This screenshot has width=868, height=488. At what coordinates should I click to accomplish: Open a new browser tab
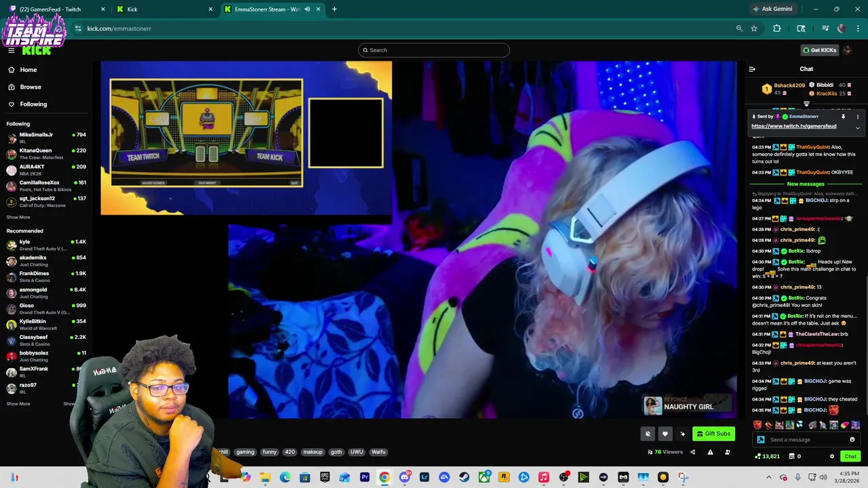click(334, 9)
